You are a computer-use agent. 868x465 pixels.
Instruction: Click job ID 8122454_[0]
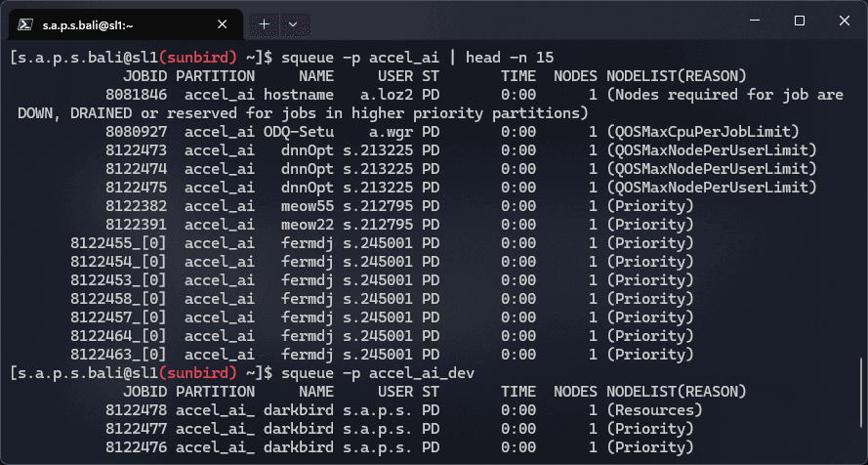(118, 261)
